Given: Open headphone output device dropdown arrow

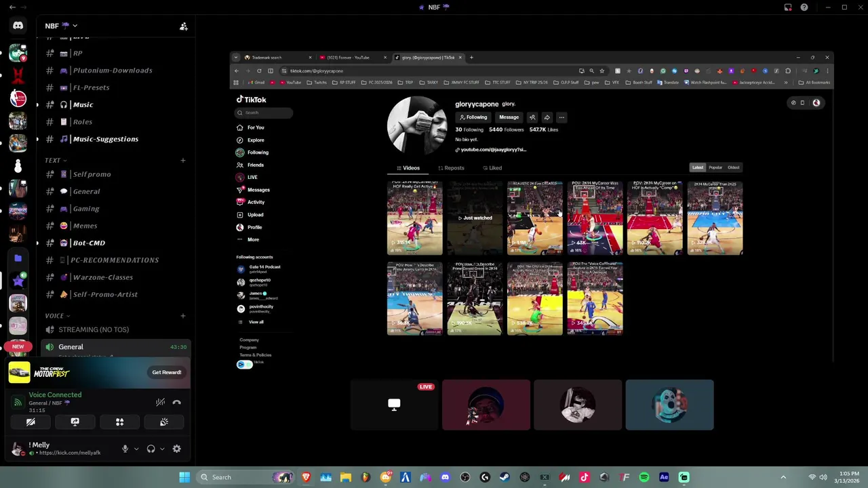Looking at the screenshot, I should click(162, 449).
